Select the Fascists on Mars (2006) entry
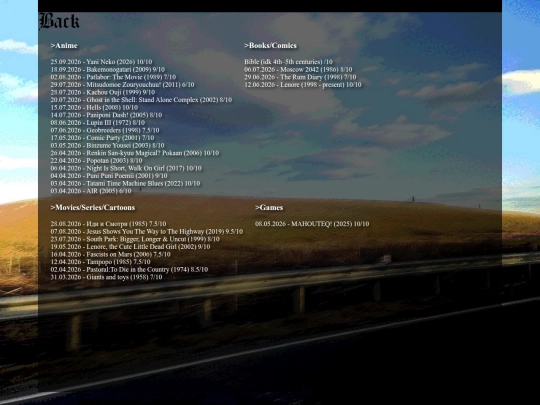The image size is (540, 405). point(111,254)
